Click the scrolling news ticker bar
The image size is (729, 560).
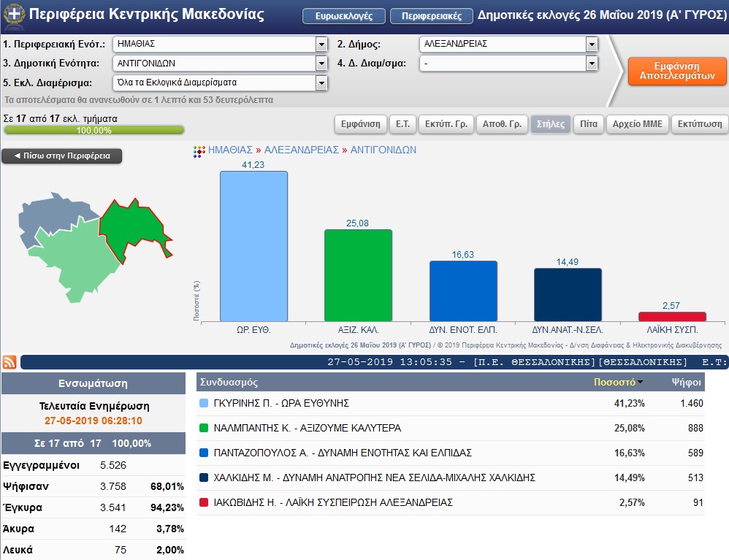375,362
